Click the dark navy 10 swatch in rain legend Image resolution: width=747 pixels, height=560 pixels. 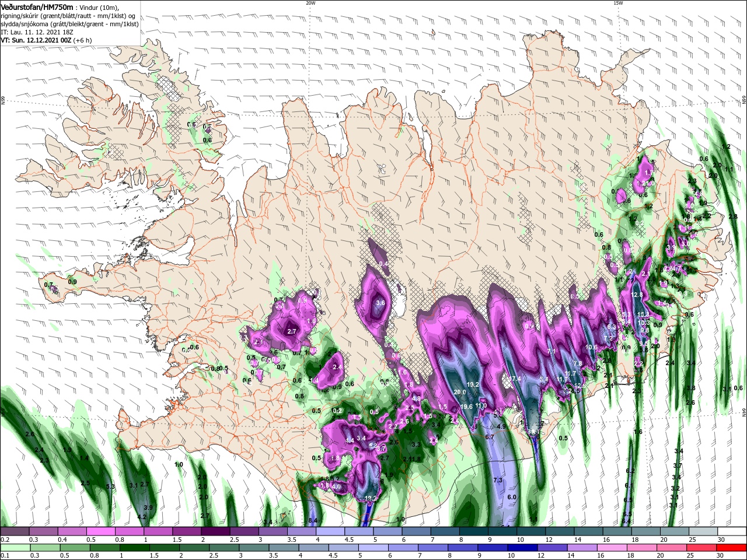(522, 547)
